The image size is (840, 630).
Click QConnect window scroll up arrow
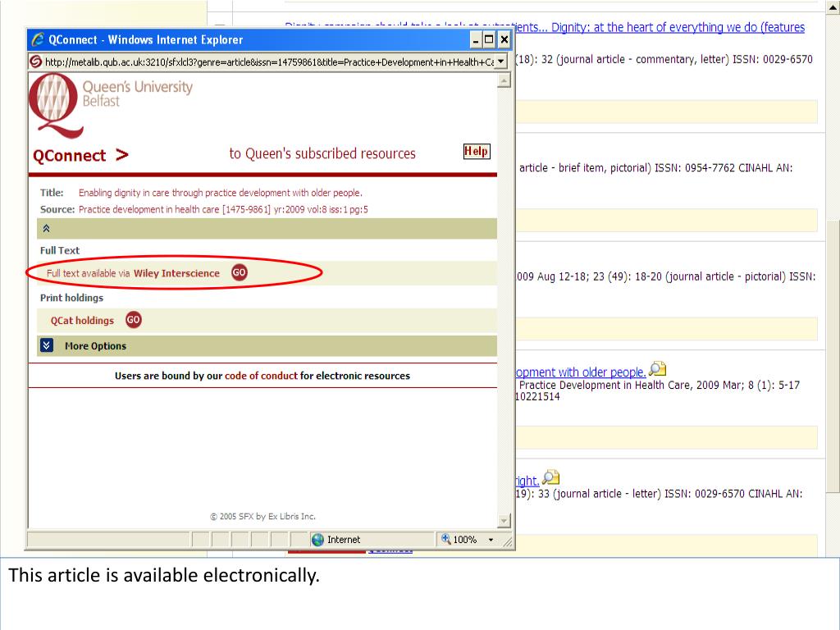504,80
